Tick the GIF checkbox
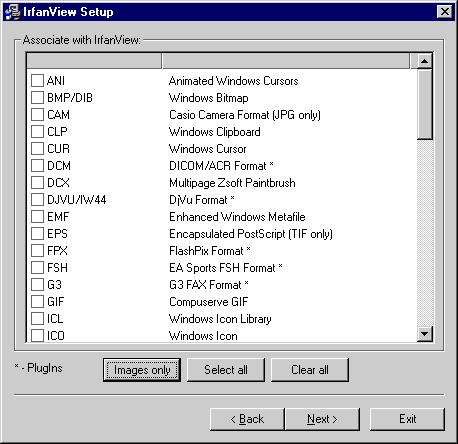The image size is (458, 444). point(37,302)
